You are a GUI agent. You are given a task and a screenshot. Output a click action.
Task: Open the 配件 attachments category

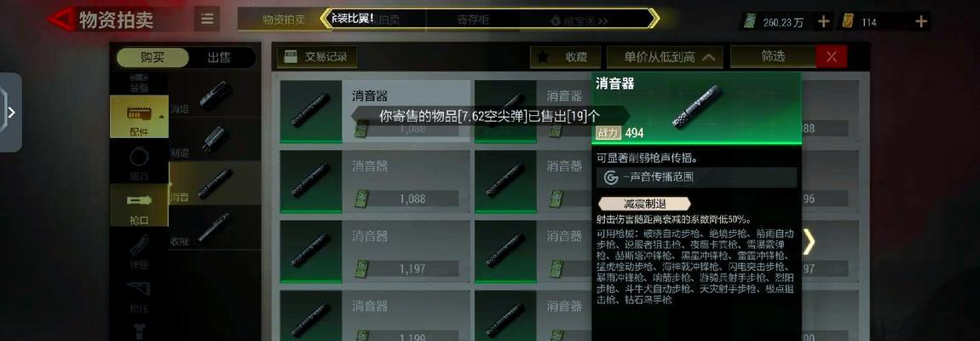[x=139, y=117]
